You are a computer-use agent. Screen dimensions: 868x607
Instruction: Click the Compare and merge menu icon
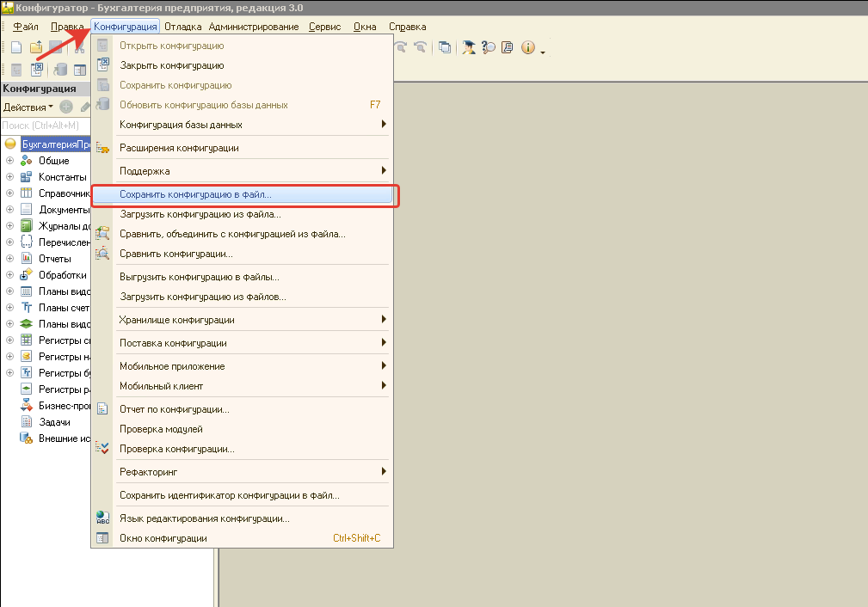point(102,234)
